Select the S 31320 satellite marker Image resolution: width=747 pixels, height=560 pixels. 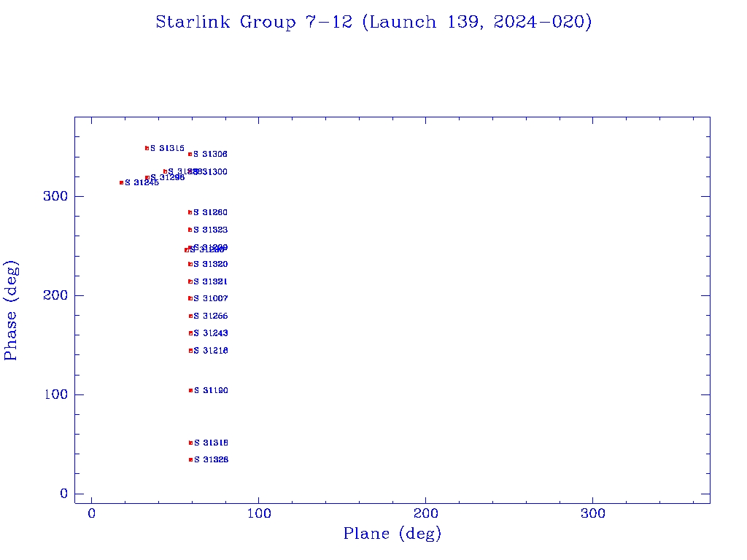click(190, 264)
